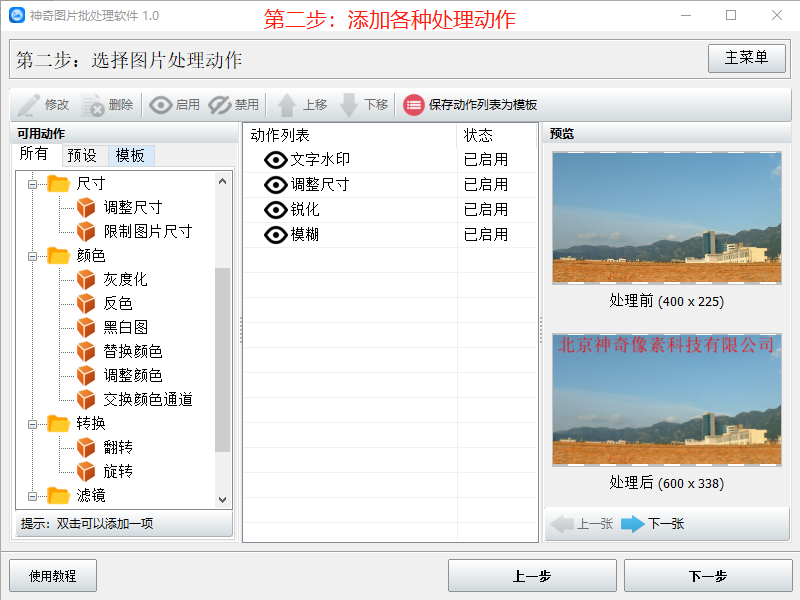800x600 pixels.
Task: Click the 下一步 button
Action: (711, 575)
